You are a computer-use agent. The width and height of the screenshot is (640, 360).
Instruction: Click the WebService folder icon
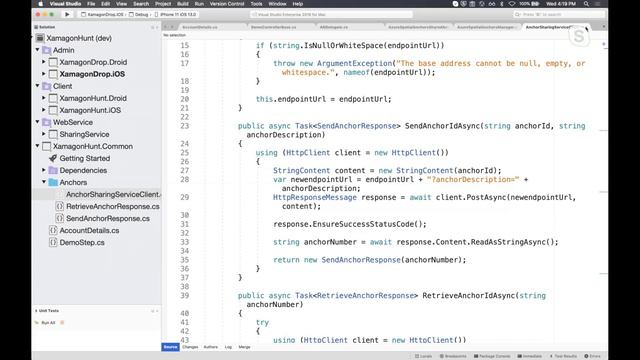[x=47, y=122]
